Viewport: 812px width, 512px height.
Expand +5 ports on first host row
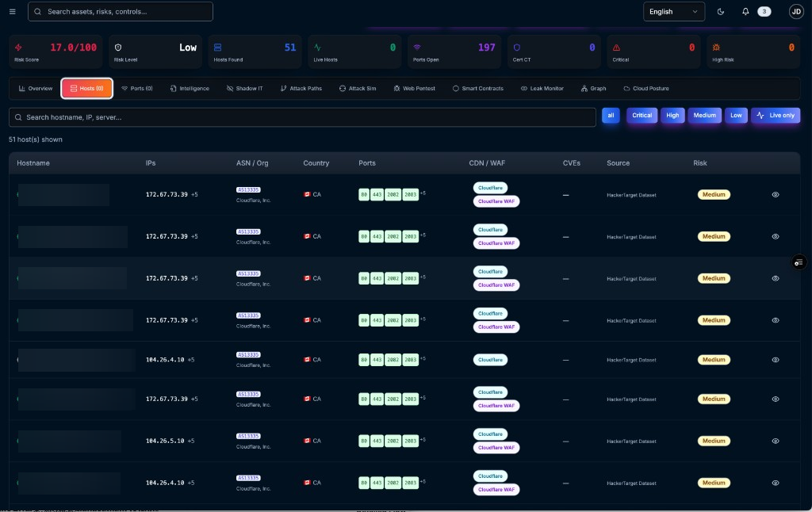coord(423,193)
